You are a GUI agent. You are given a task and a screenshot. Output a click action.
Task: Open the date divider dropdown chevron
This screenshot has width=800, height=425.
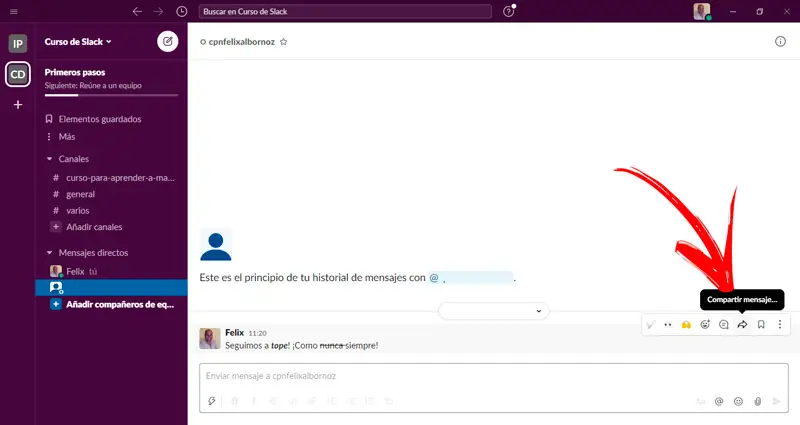coord(538,311)
